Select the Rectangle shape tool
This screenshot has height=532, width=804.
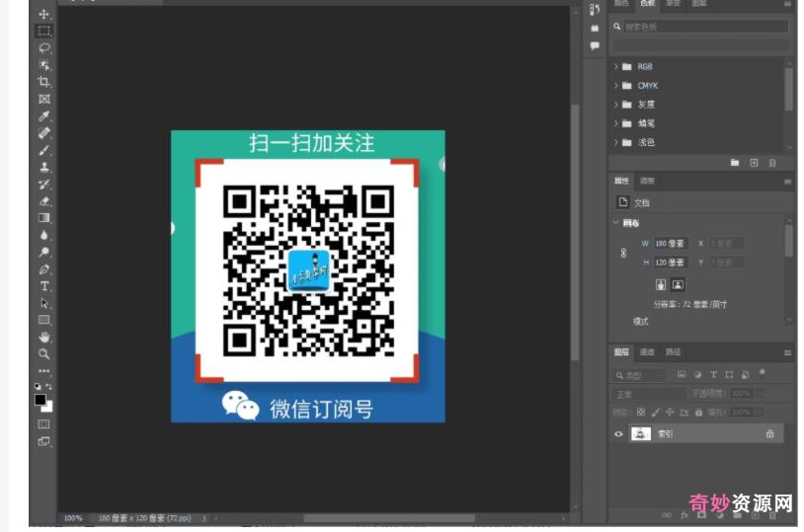(x=44, y=320)
